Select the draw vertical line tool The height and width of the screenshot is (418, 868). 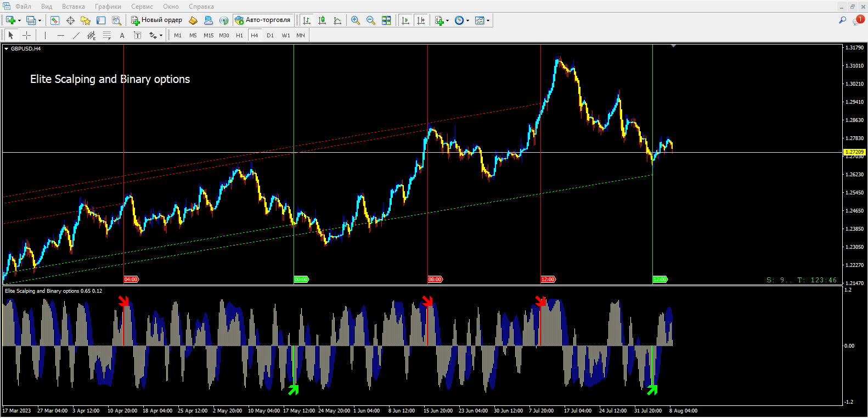[x=45, y=35]
